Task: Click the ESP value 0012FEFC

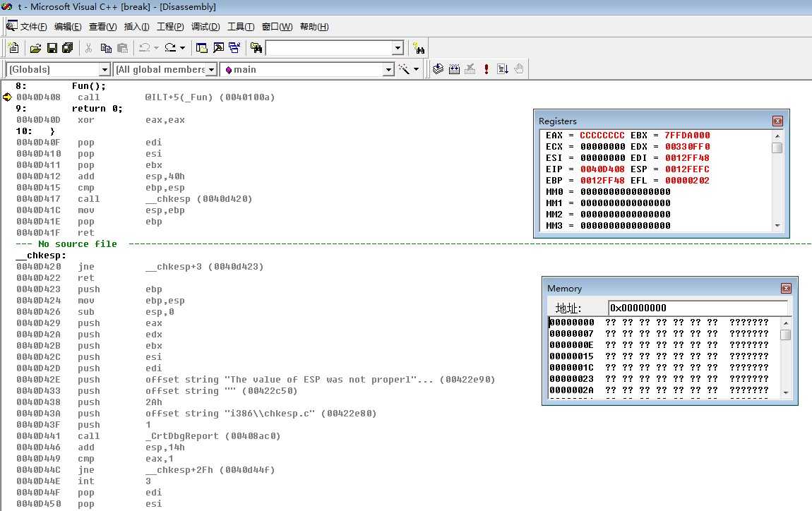Action: [x=687, y=169]
